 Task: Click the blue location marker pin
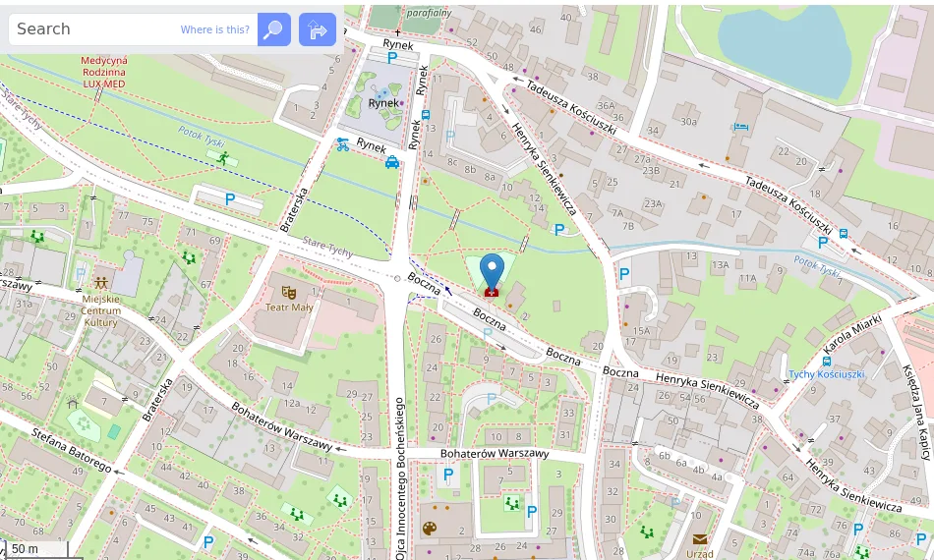492,271
